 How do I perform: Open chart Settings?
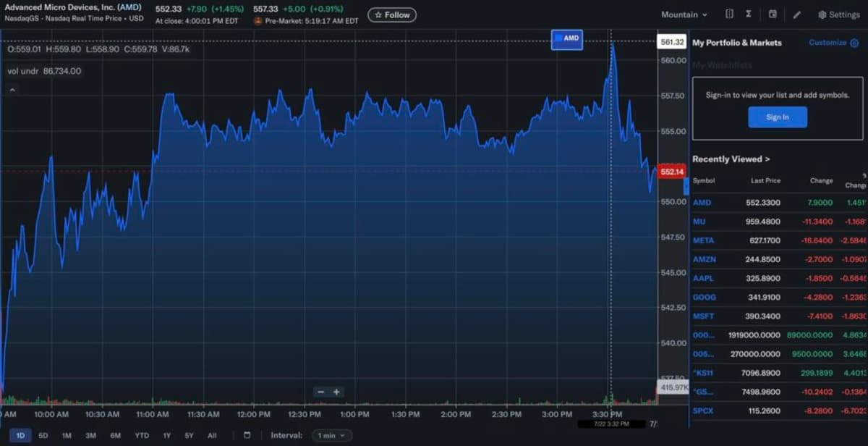point(838,14)
